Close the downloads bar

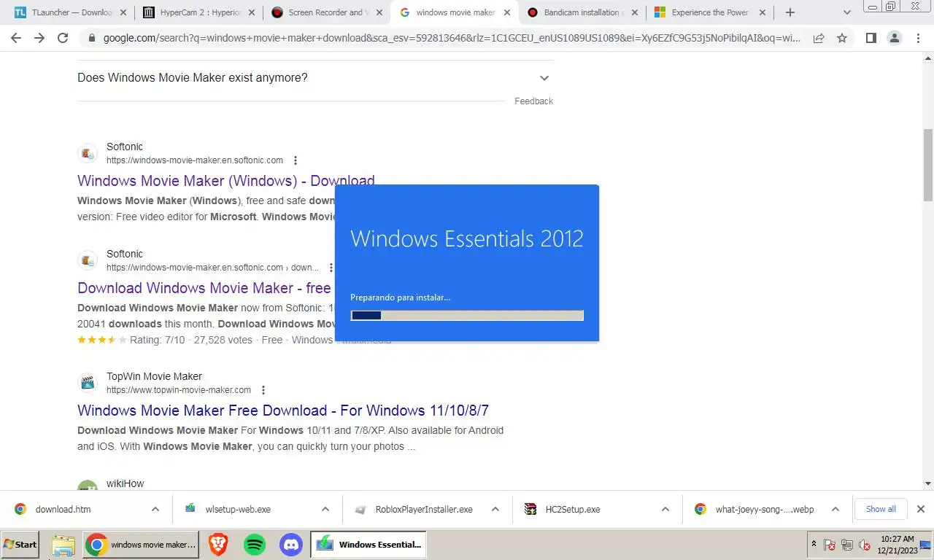pos(920,509)
